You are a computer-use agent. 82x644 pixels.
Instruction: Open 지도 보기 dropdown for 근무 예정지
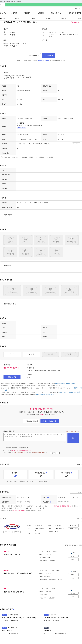click(76, 144)
